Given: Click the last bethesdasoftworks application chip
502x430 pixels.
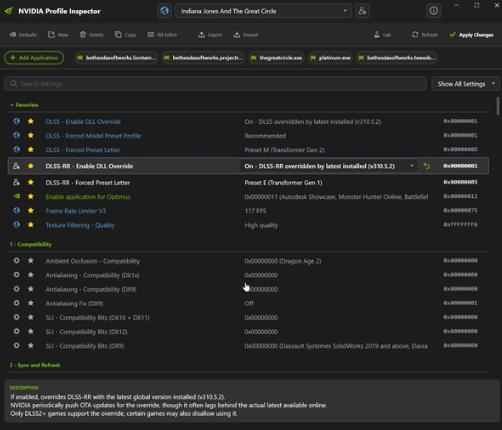Looking at the screenshot, I should [397, 58].
